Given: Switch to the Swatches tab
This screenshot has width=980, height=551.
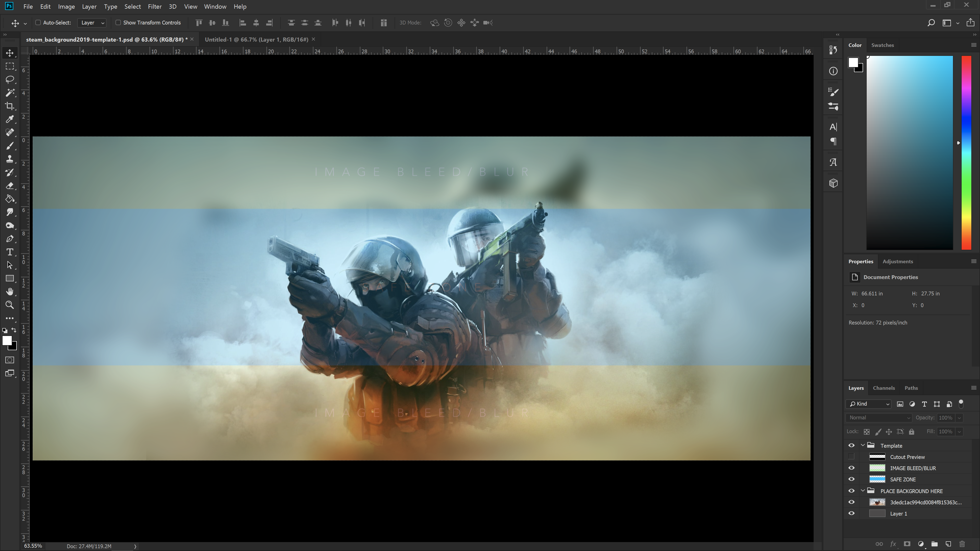Looking at the screenshot, I should click(x=882, y=45).
